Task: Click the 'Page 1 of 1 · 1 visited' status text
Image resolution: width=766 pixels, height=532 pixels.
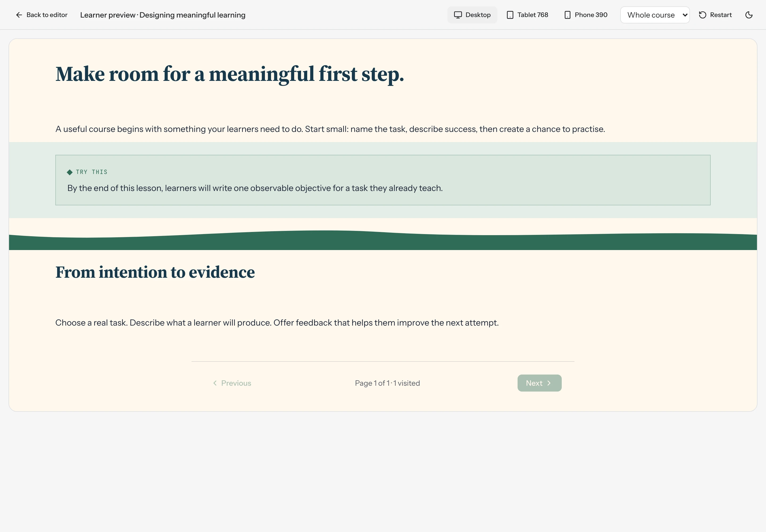Action: (x=387, y=383)
